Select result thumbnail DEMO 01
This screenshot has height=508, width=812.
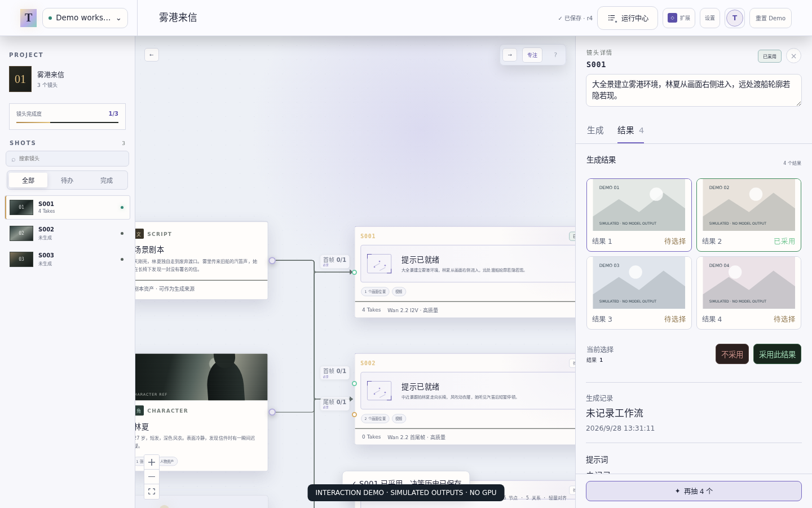pyautogui.click(x=639, y=215)
